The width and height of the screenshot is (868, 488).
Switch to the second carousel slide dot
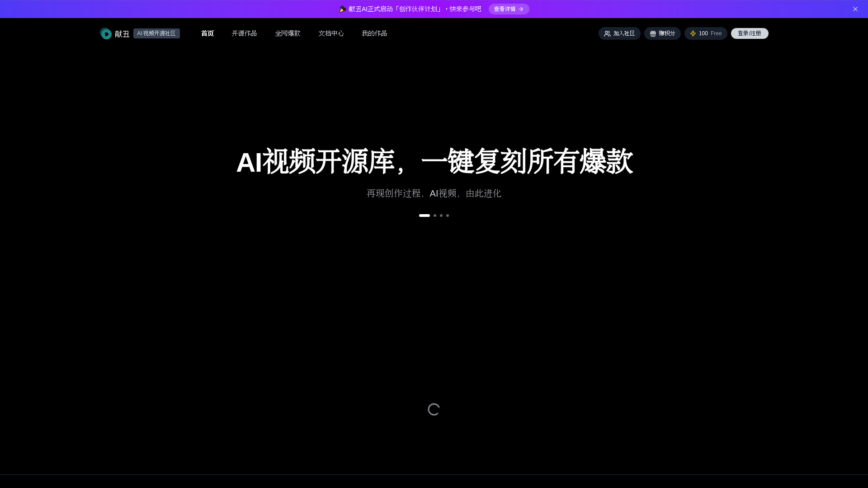[435, 216]
